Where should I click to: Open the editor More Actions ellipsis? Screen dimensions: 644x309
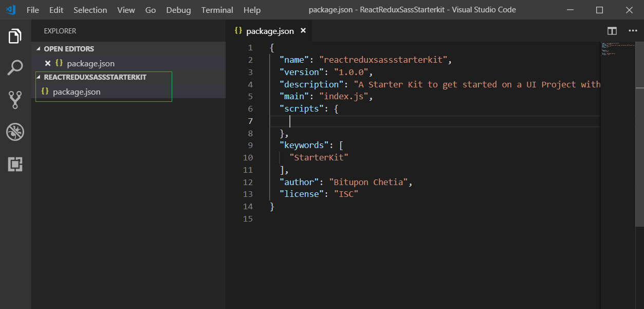pos(633,31)
